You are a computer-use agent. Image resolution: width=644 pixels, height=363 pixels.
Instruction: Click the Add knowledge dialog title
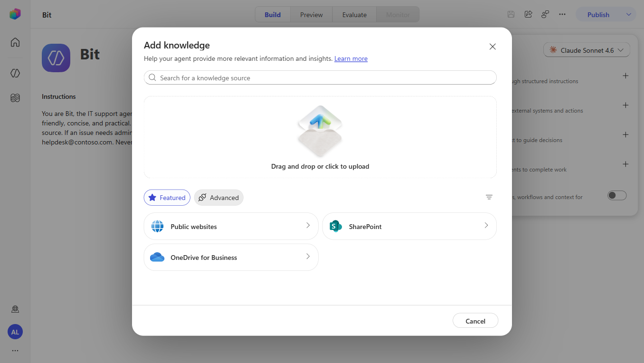pyautogui.click(x=177, y=45)
